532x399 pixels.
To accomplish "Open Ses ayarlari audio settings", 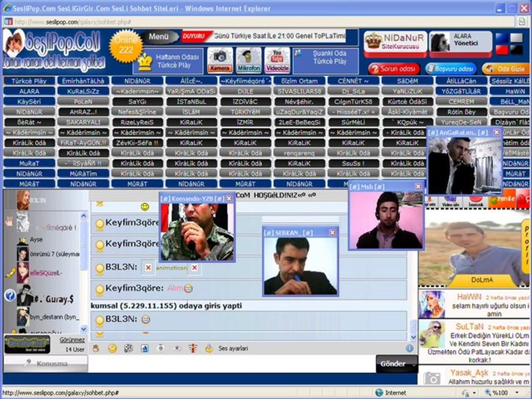I will (233, 349).
